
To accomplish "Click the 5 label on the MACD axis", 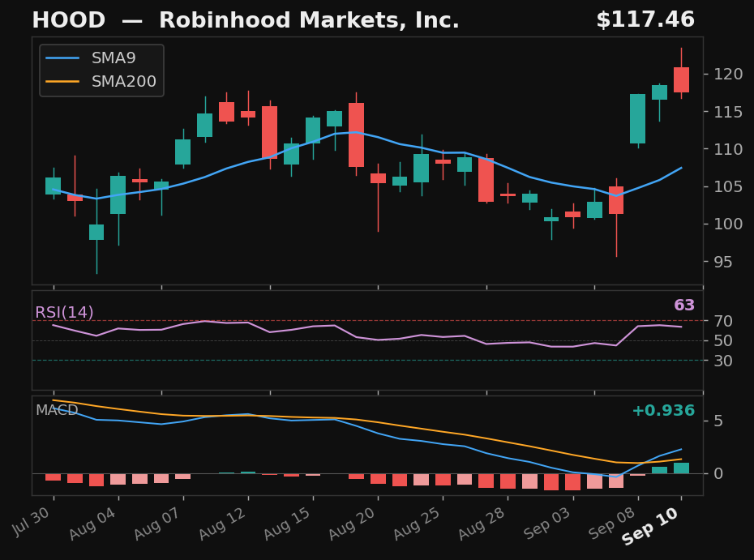I will 718,421.
